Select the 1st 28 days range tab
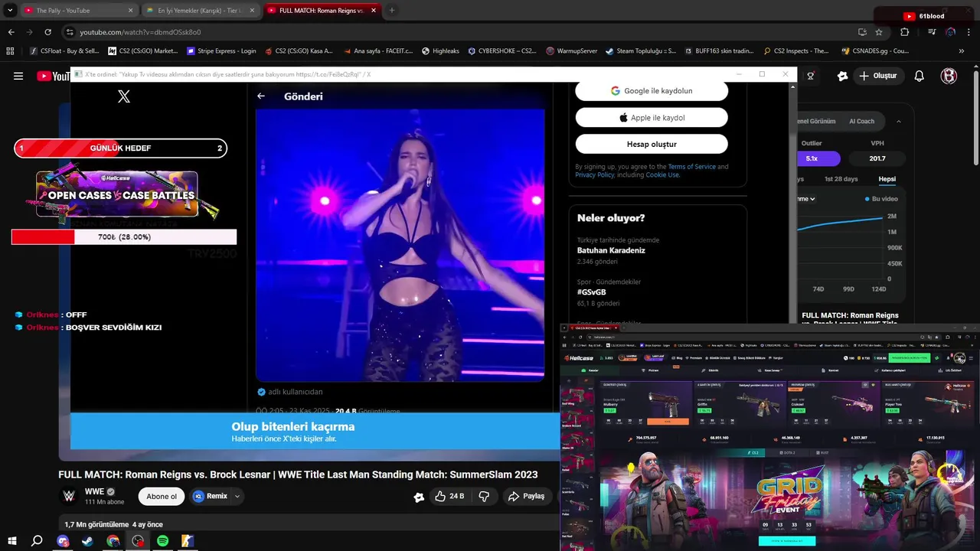This screenshot has height=551, width=980. coord(841,179)
